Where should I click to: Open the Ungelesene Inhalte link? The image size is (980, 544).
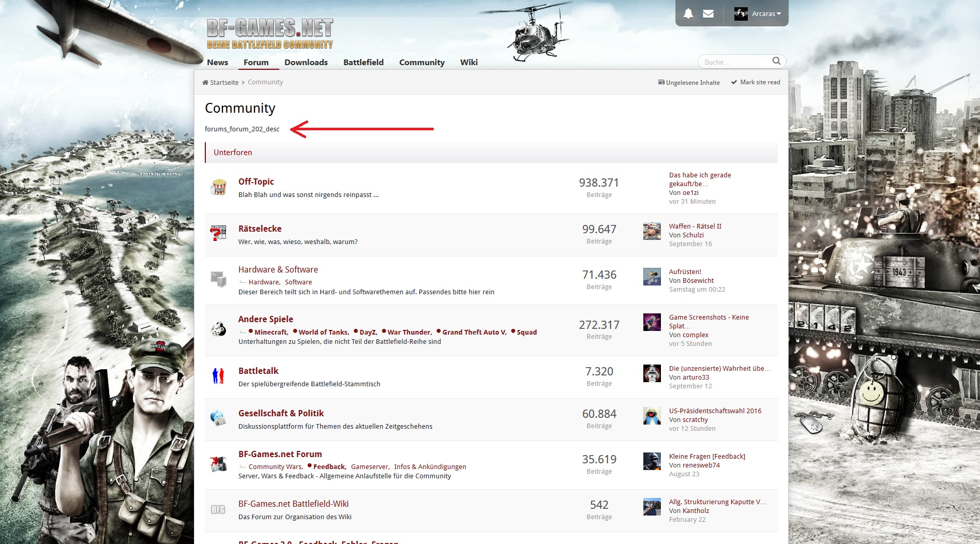[x=689, y=83]
